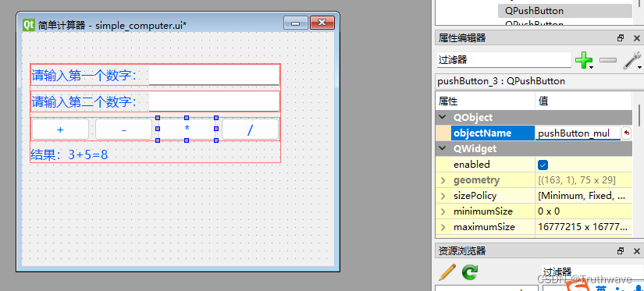Click the Qt logo in form title bar
Image resolution: width=644 pixels, height=291 pixels.
29,24
